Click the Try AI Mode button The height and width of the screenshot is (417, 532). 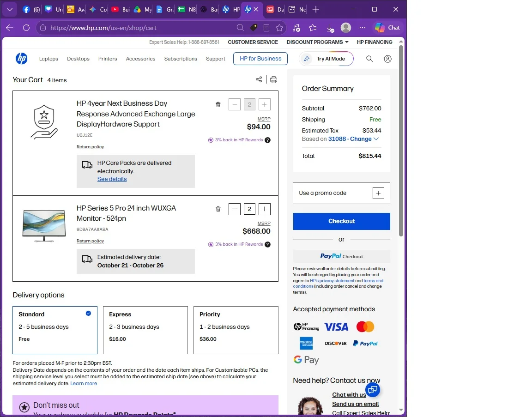coord(326,59)
